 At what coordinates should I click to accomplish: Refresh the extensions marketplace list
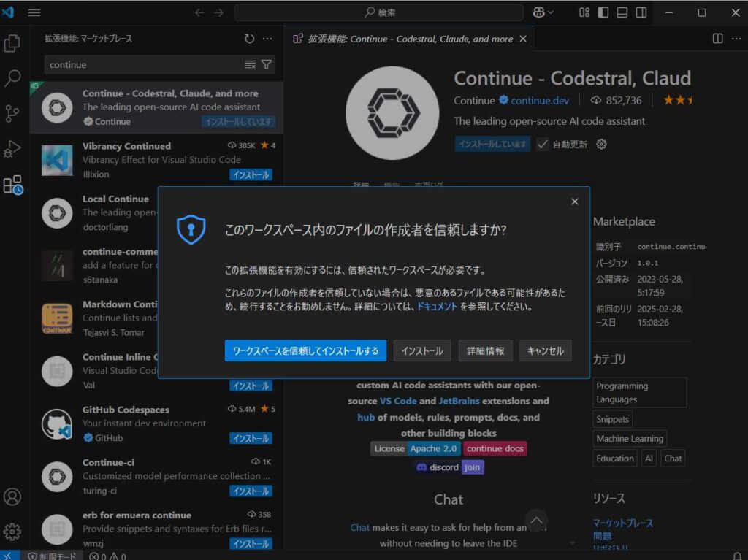coord(250,39)
